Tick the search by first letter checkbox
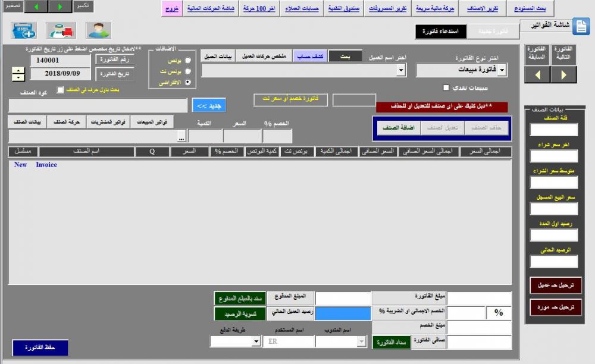Screen dimensions: 595x364 coord(59,90)
